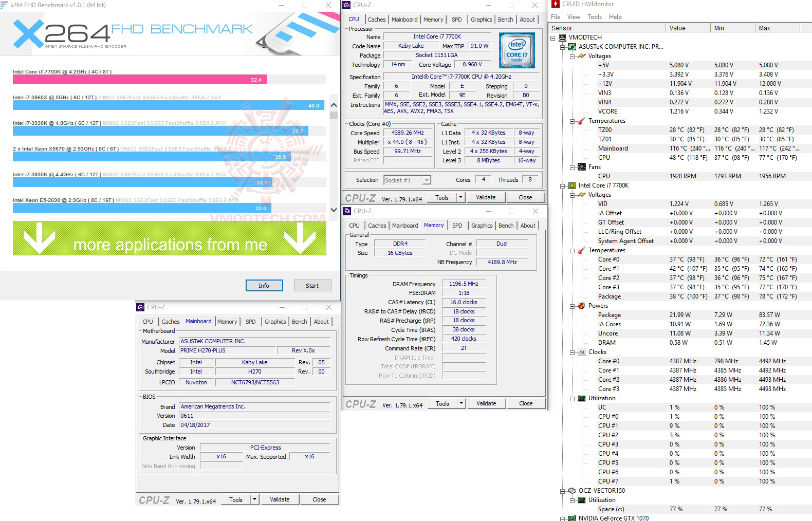This screenshot has width=812, height=521.
Task: Click the PRIME H270-PLUS model field
Action: click(228, 350)
